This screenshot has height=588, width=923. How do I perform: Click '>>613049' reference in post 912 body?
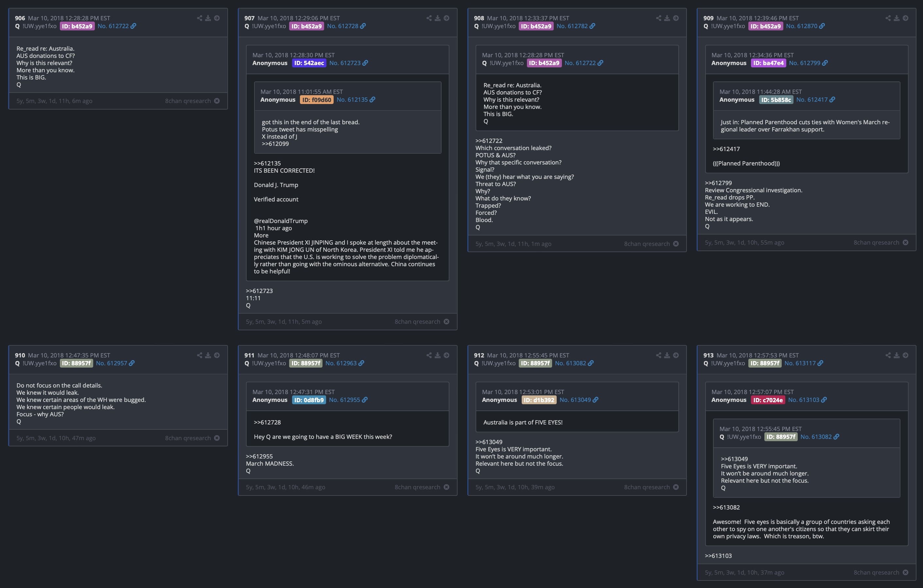click(489, 442)
